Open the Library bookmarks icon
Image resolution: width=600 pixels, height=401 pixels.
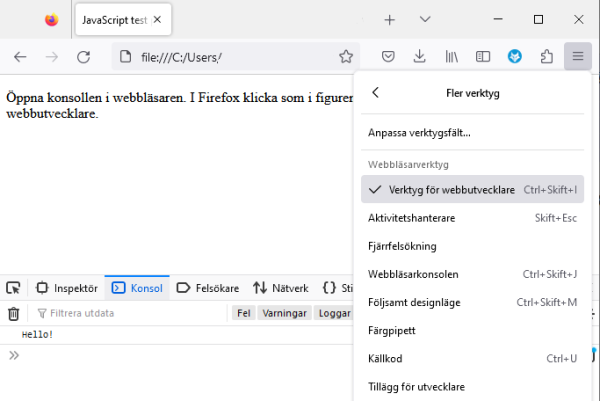point(452,57)
